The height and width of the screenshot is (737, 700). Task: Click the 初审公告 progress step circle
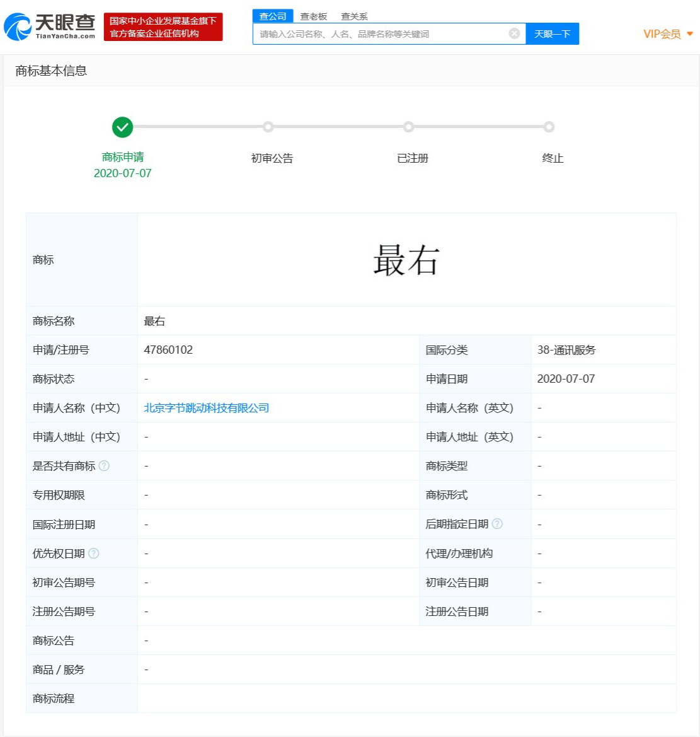coord(268,127)
